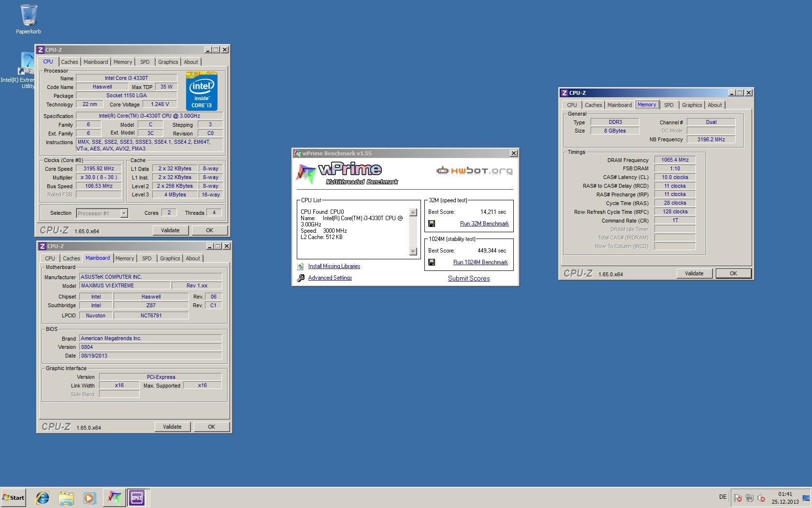Open Windows Explorer folder in taskbar

[66, 497]
